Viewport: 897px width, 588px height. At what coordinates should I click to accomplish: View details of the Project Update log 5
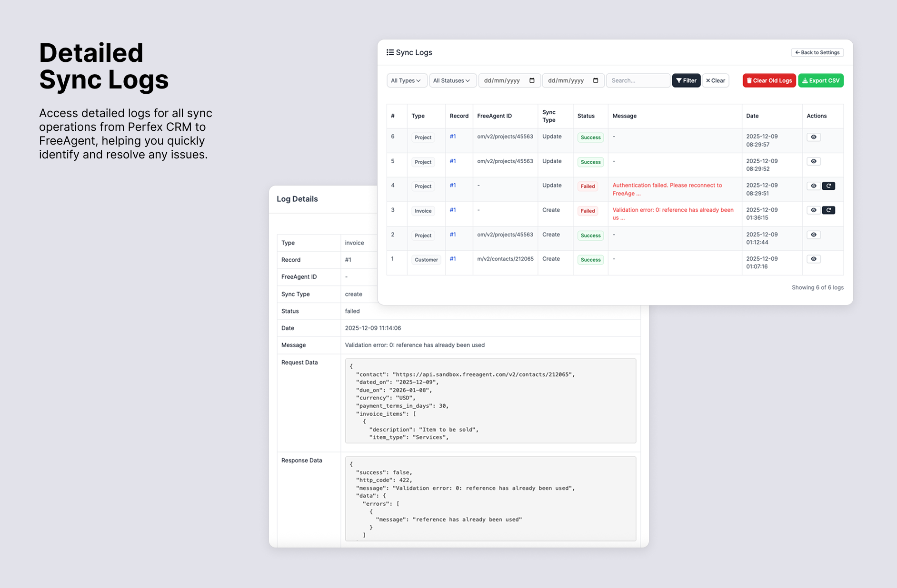point(814,161)
